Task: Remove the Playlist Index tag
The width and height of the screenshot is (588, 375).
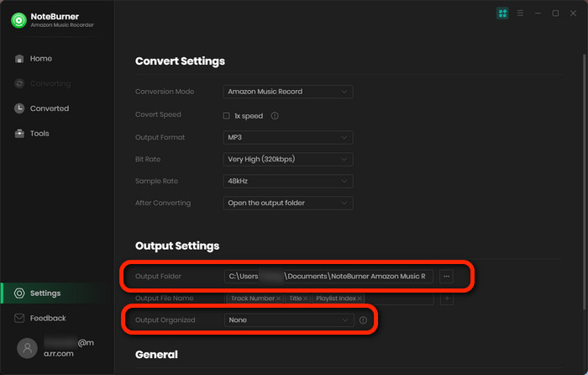Action: coord(360,298)
